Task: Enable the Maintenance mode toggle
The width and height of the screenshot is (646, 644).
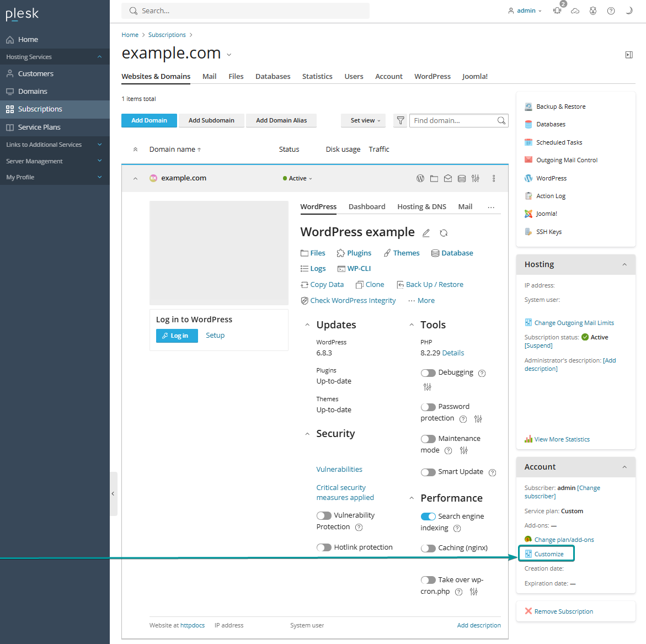Action: (x=428, y=439)
